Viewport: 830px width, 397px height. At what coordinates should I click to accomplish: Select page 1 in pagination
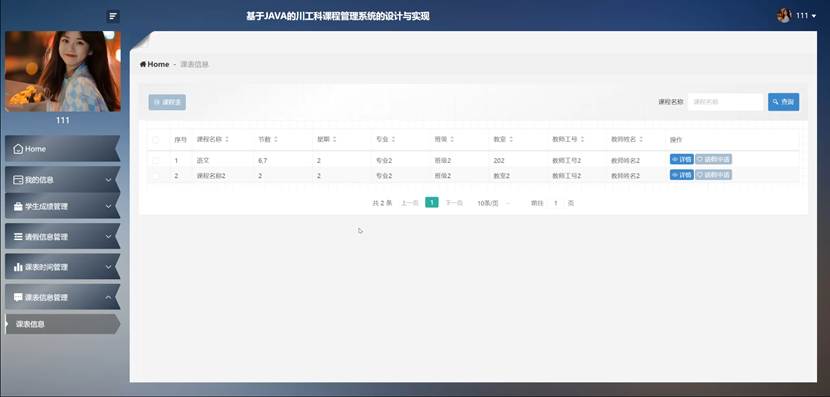[432, 202]
